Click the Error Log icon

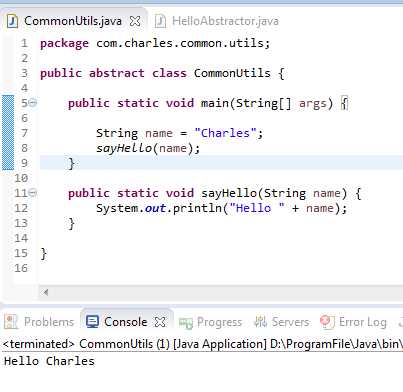click(327, 322)
